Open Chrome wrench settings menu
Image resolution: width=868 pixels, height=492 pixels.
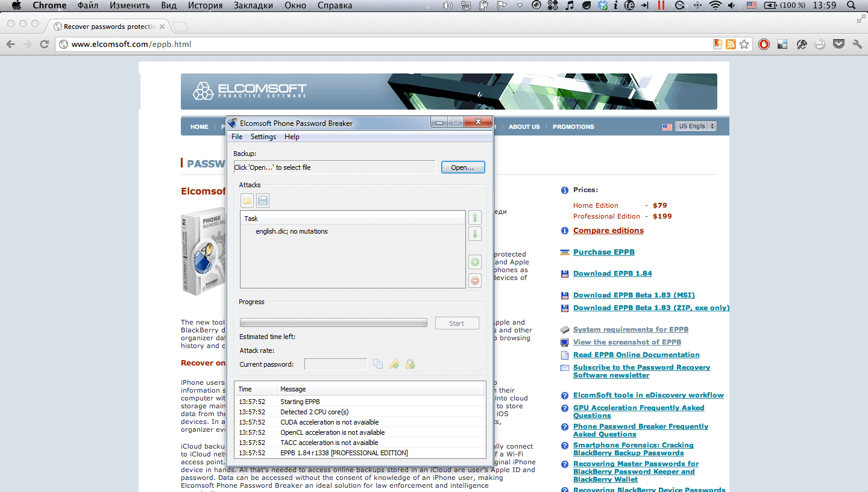coord(857,44)
